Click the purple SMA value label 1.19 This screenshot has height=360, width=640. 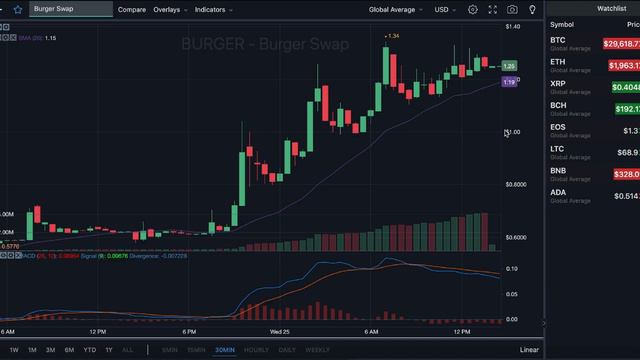pyautogui.click(x=509, y=82)
